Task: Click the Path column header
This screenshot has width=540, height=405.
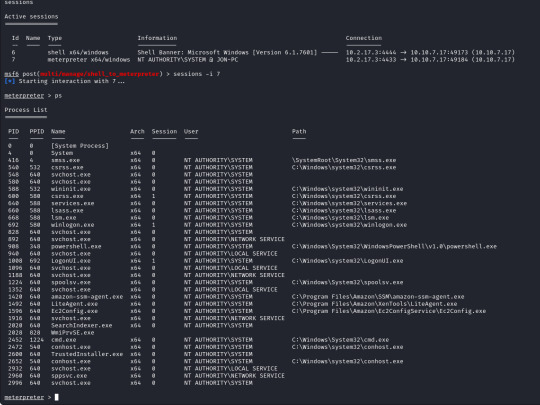Action: [x=299, y=131]
